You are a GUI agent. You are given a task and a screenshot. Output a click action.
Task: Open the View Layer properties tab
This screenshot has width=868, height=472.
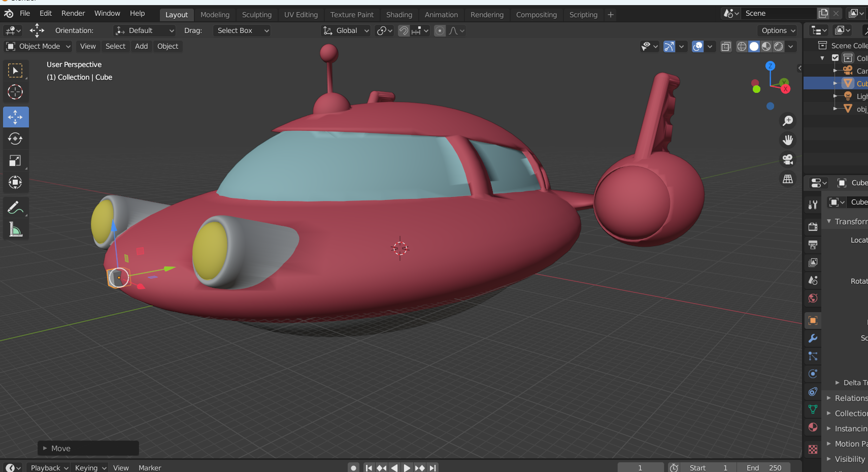(813, 262)
